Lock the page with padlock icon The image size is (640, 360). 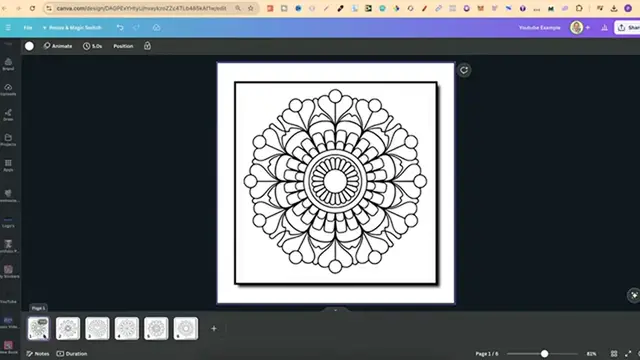[147, 46]
